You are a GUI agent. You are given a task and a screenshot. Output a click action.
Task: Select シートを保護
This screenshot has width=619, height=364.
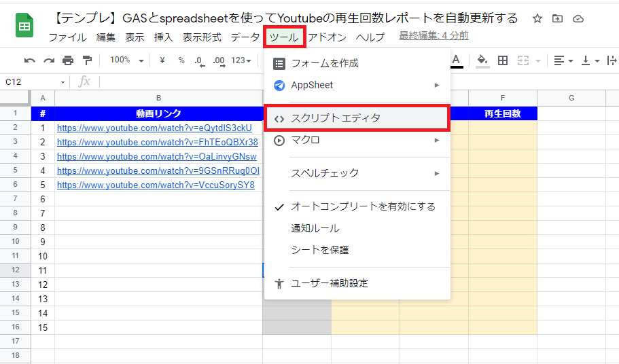click(x=357, y=250)
